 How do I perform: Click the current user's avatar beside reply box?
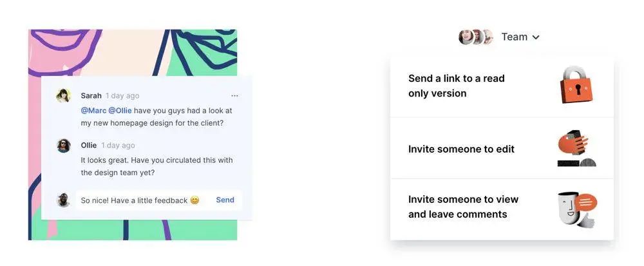pyautogui.click(x=63, y=200)
